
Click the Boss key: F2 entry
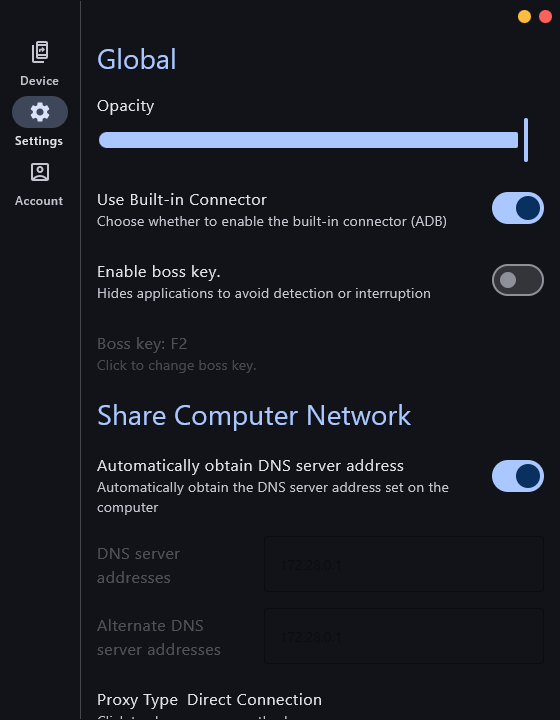click(x=142, y=344)
